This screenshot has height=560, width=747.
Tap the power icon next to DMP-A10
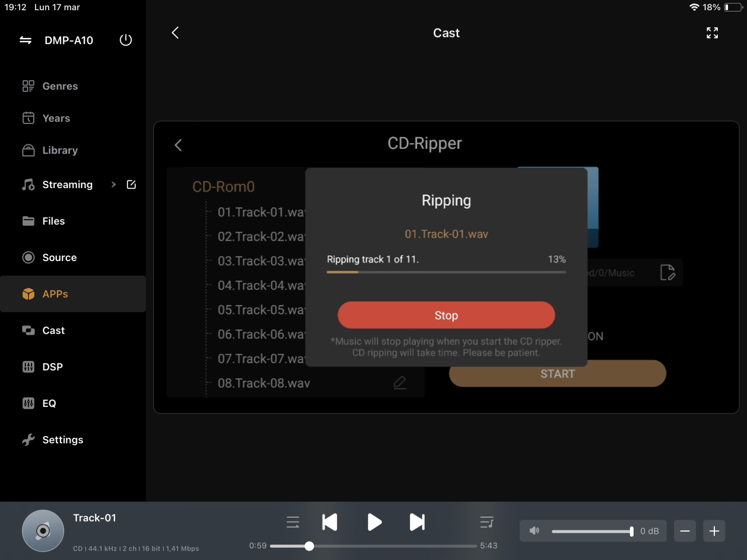(125, 40)
